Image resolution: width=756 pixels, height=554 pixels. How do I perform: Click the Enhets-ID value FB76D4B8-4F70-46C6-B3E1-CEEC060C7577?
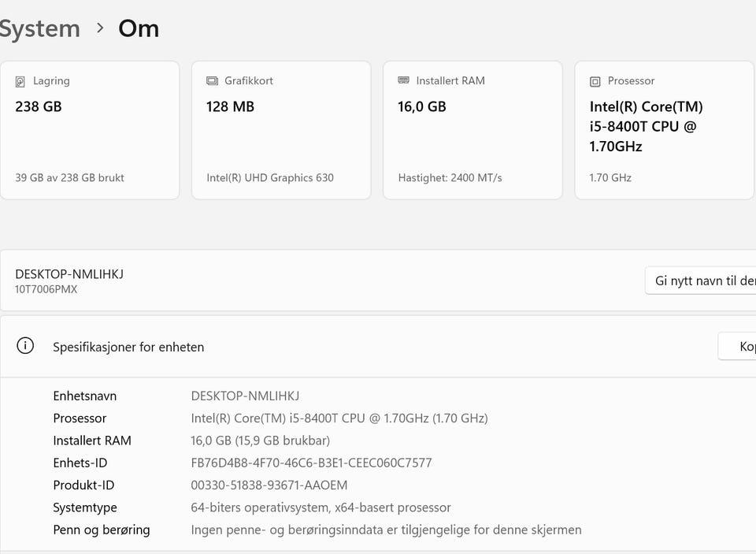(312, 463)
